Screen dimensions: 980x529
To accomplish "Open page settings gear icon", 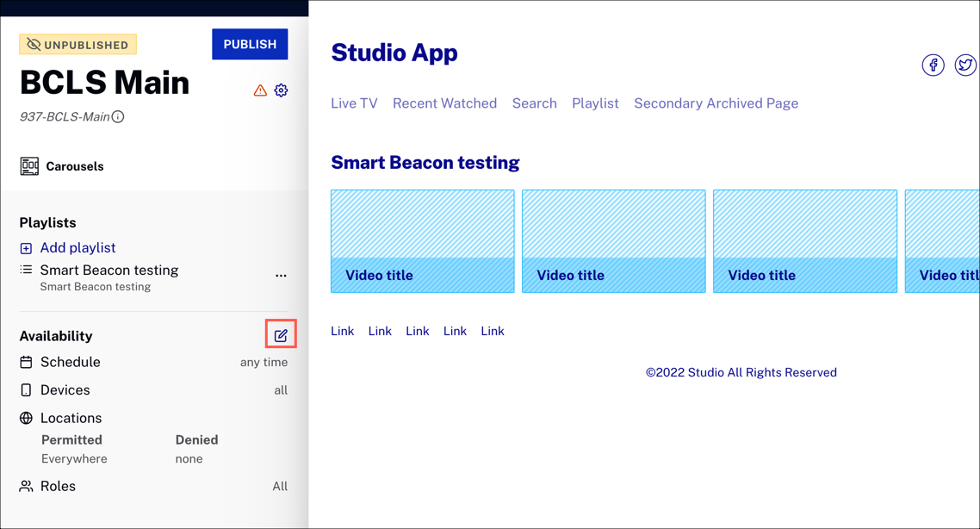I will (x=282, y=90).
